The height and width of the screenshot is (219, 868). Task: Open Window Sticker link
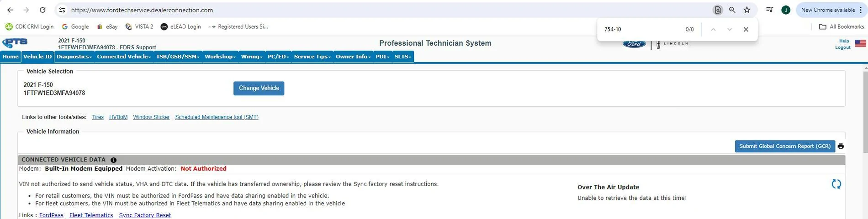click(151, 117)
